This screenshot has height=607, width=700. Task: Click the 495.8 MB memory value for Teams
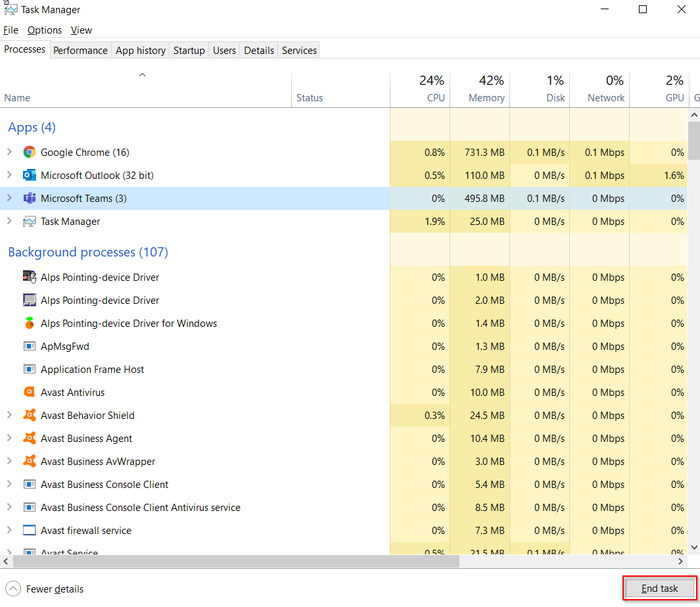pyautogui.click(x=484, y=199)
